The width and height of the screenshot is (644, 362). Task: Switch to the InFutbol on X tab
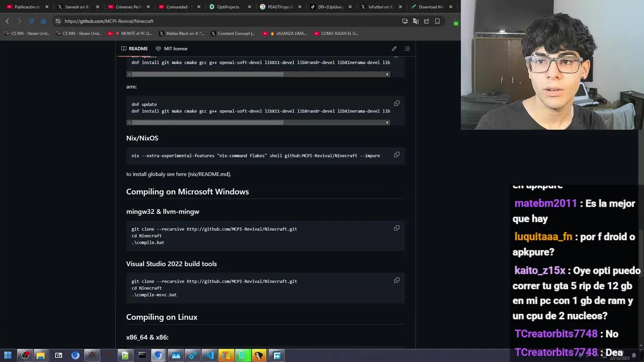coord(382,7)
